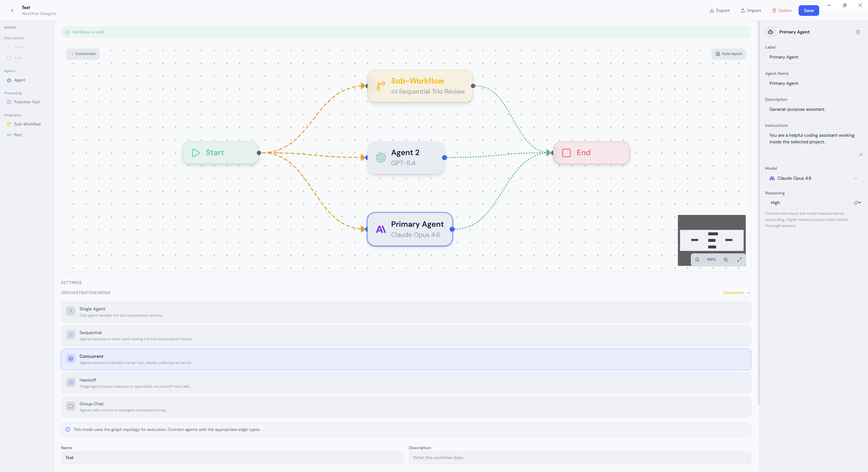
Task: Select the Agent 2 node title
Action: point(405,153)
